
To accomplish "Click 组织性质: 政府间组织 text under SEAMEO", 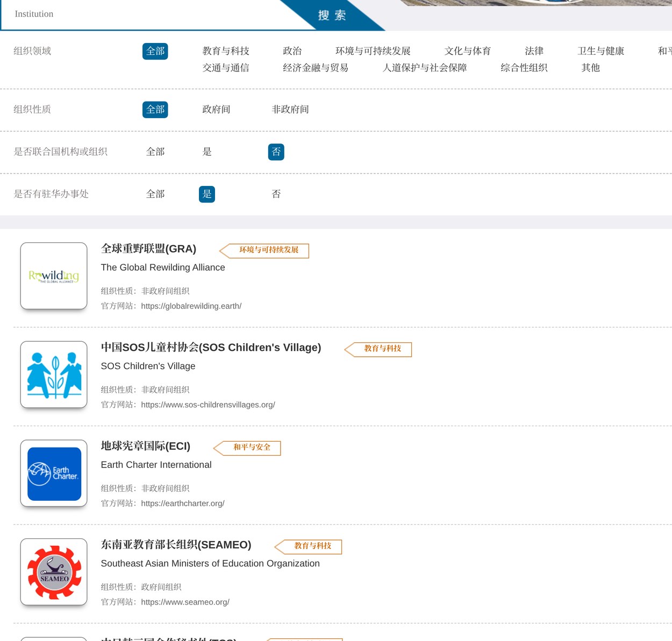I will [x=141, y=587].
